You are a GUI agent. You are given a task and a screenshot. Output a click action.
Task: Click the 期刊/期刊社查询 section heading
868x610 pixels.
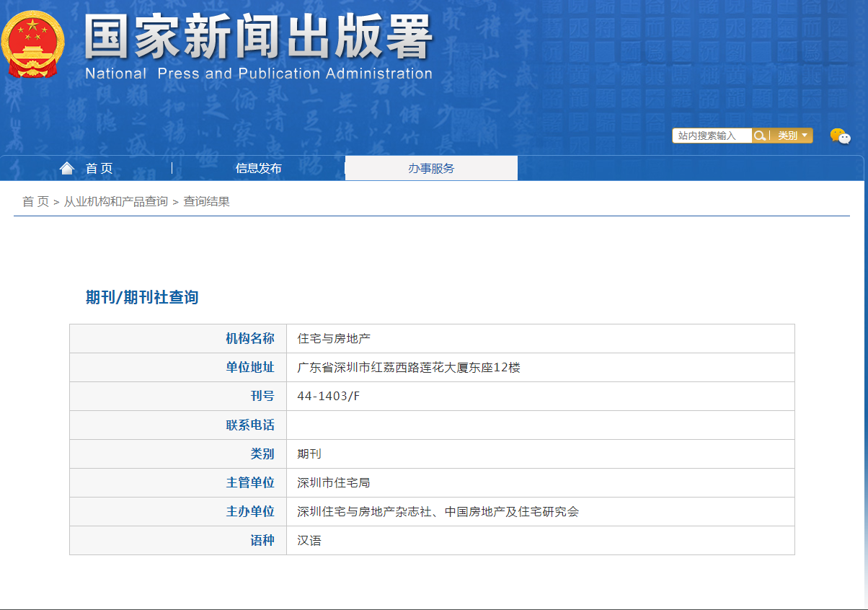[142, 297]
